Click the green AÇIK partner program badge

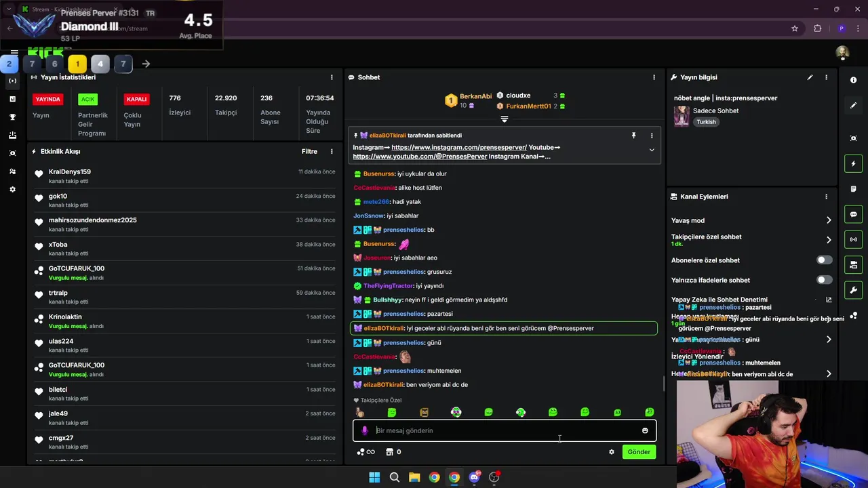[88, 99]
